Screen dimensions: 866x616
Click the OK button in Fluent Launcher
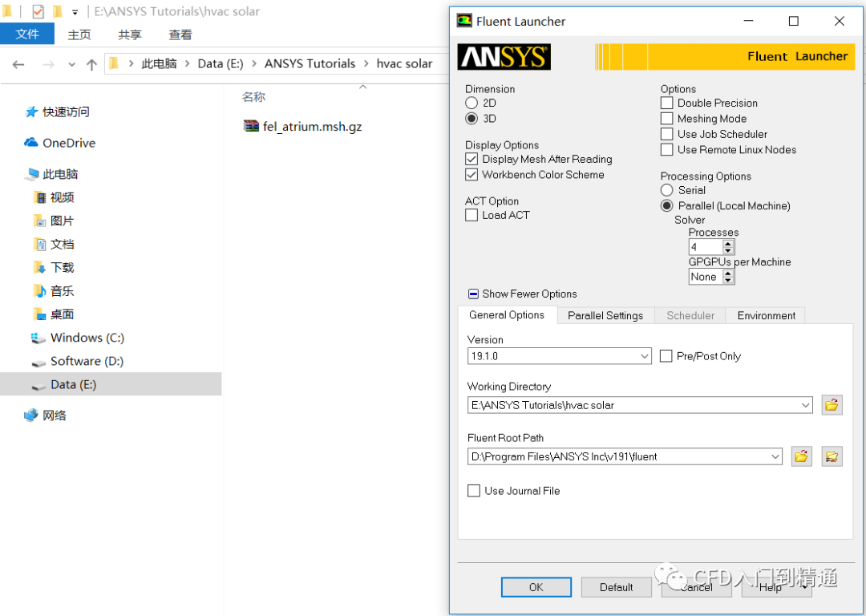click(x=536, y=587)
